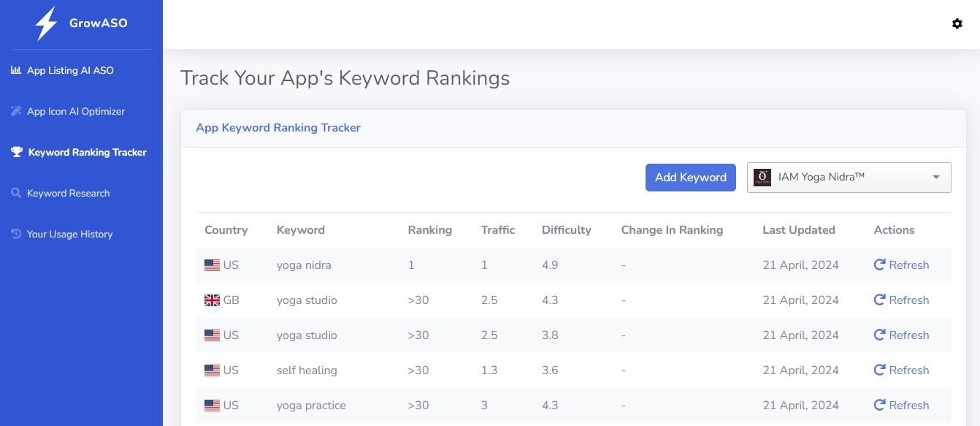Click the App Icon AI Optimizer wand icon
The height and width of the screenshot is (426, 980).
(x=16, y=112)
